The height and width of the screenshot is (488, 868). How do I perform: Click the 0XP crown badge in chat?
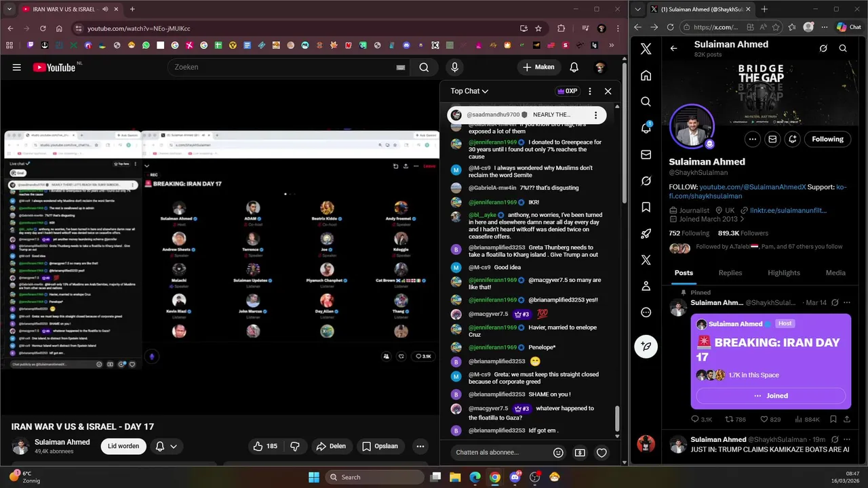click(x=567, y=91)
